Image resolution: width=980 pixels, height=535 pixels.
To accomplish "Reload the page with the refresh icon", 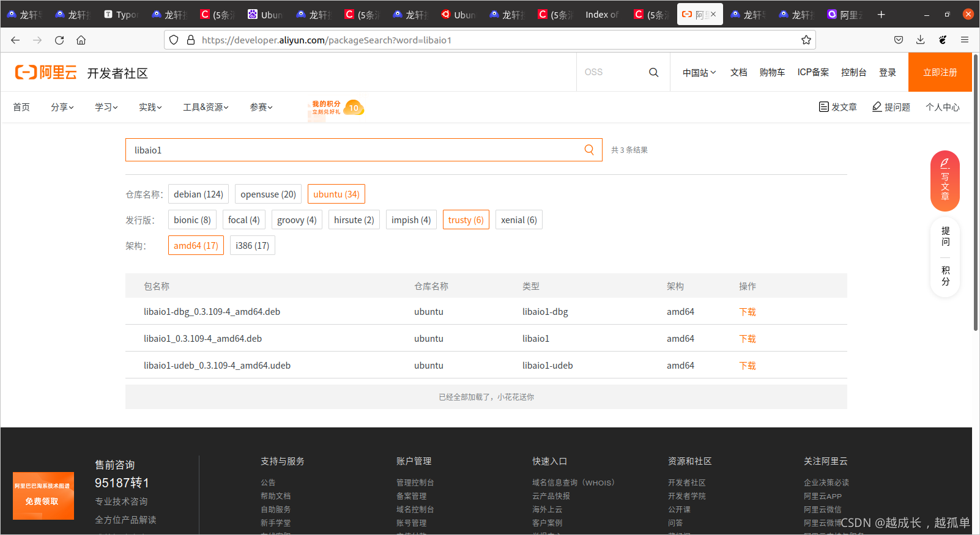I will click(59, 40).
